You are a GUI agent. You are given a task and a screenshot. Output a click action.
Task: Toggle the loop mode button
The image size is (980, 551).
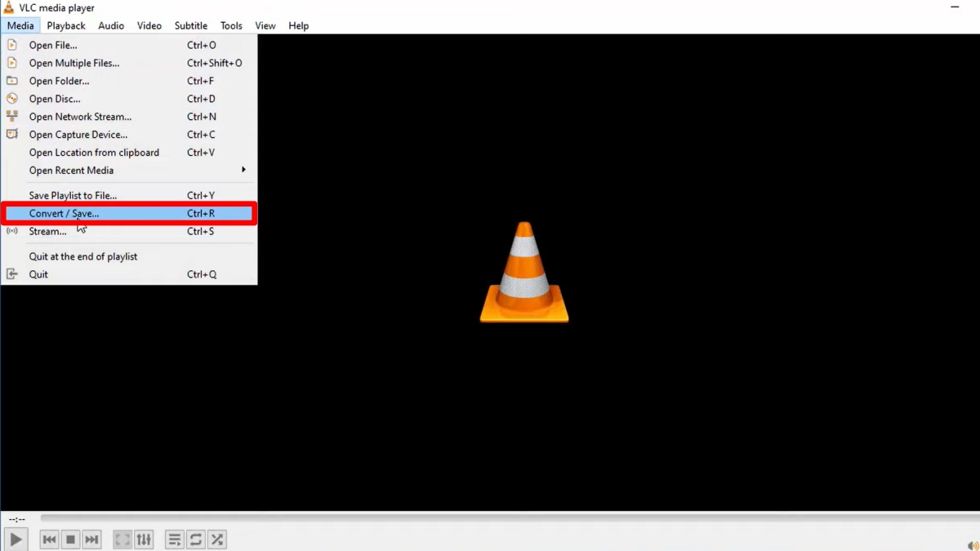tap(196, 540)
